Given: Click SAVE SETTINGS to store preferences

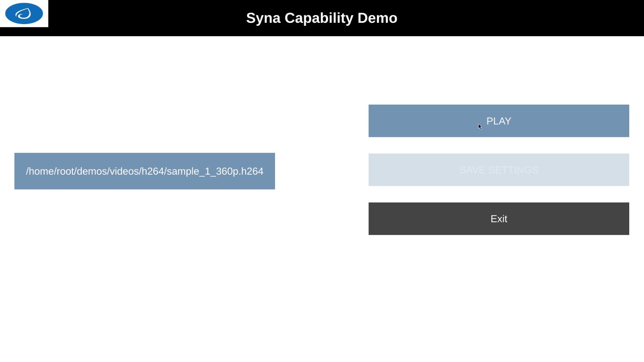Looking at the screenshot, I should tap(498, 170).
